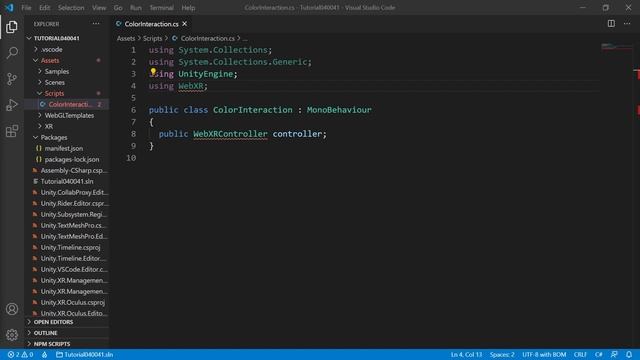The image size is (640, 360).
Task: Open the Manage gear icon
Action: click(12, 335)
